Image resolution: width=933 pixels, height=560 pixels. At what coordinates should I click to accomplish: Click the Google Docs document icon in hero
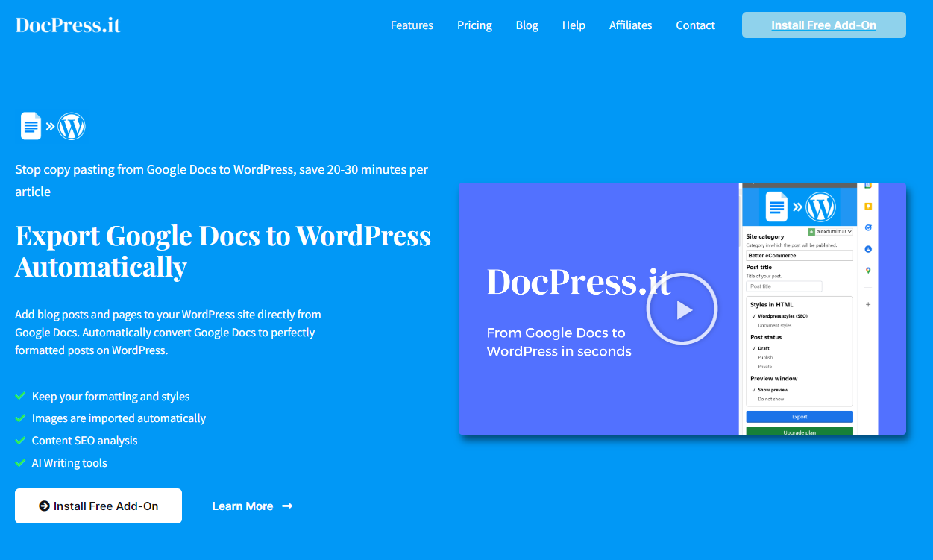point(30,126)
